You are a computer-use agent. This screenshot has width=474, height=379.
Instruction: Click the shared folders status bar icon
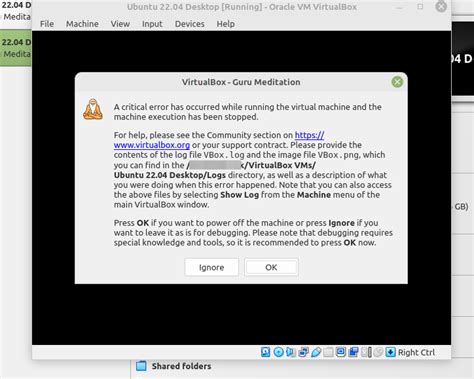(328, 352)
